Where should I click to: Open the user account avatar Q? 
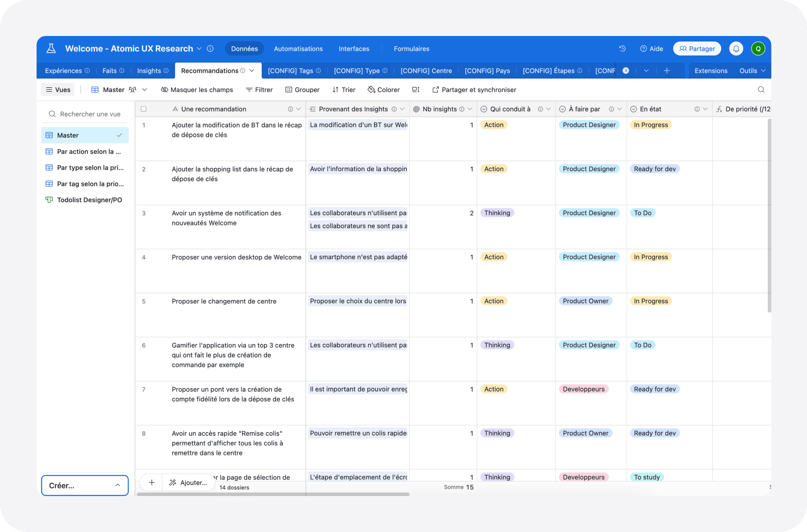pos(758,49)
